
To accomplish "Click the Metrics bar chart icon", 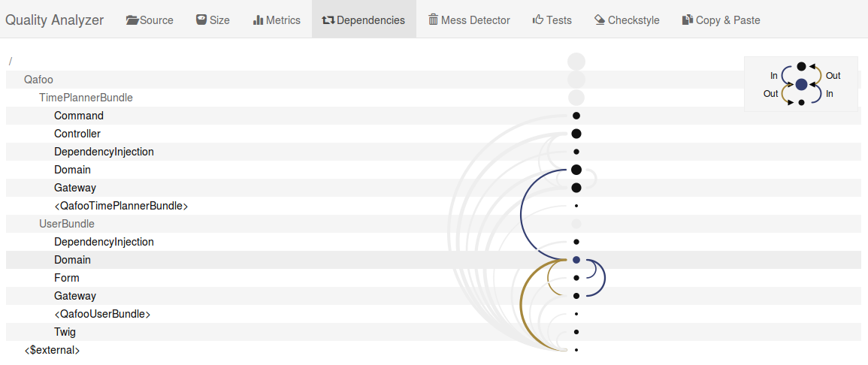I will pos(258,20).
